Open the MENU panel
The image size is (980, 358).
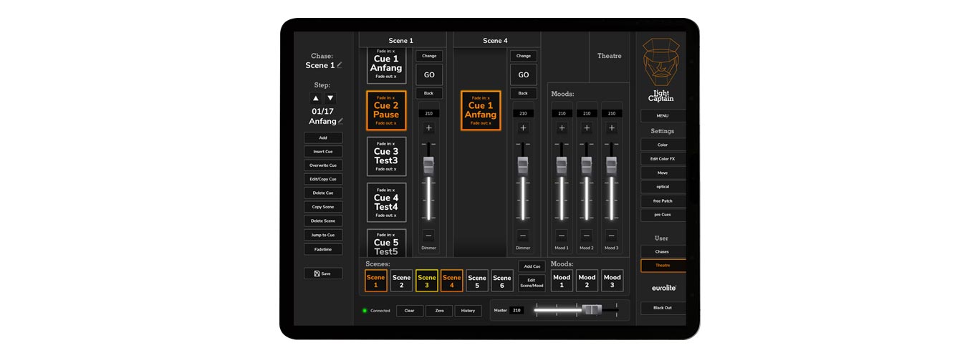662,116
